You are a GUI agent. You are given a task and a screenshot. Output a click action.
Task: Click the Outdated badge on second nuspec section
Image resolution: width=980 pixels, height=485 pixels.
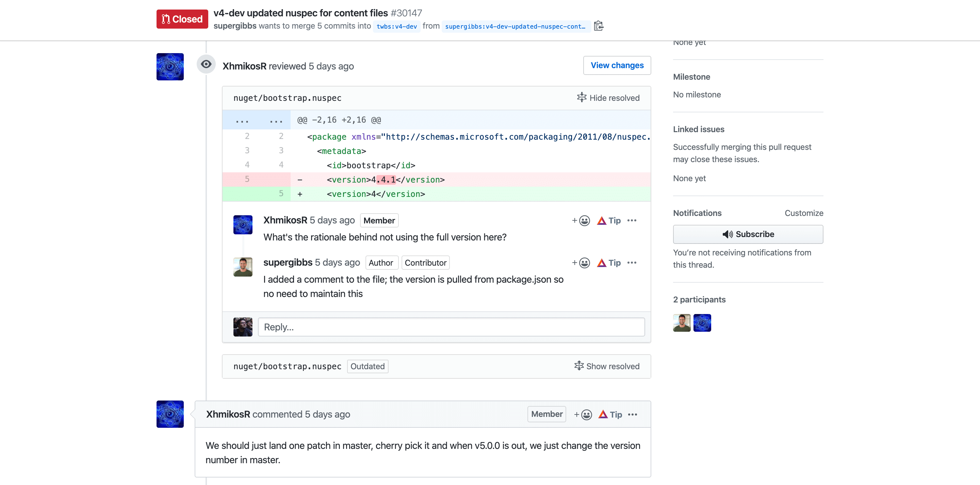367,366
